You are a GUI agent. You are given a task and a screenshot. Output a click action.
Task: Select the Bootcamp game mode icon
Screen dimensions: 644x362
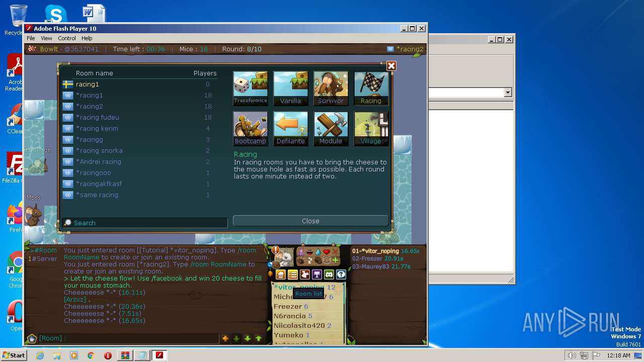click(x=250, y=128)
